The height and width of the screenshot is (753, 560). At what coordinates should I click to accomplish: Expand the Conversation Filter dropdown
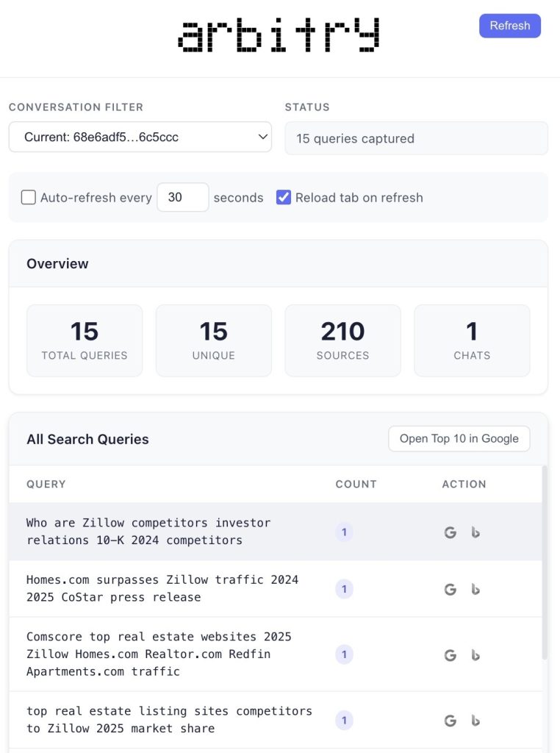pyautogui.click(x=140, y=138)
